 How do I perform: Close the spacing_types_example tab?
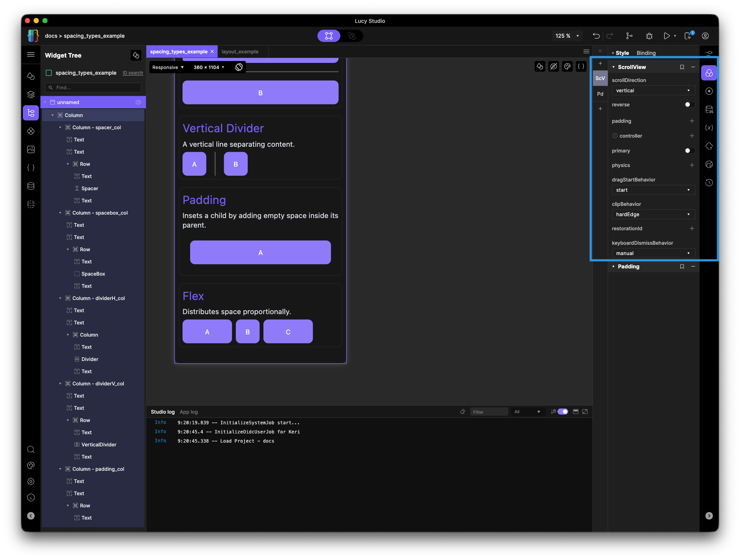point(212,52)
